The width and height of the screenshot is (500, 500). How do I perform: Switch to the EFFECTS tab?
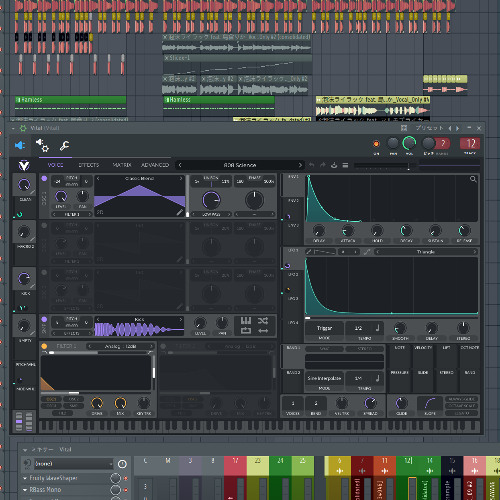pos(89,165)
